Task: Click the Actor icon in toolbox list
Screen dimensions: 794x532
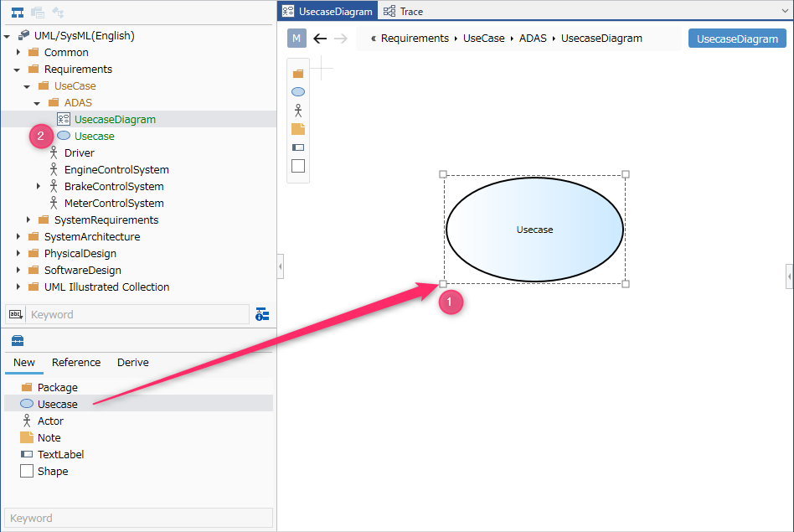Action: 27,421
